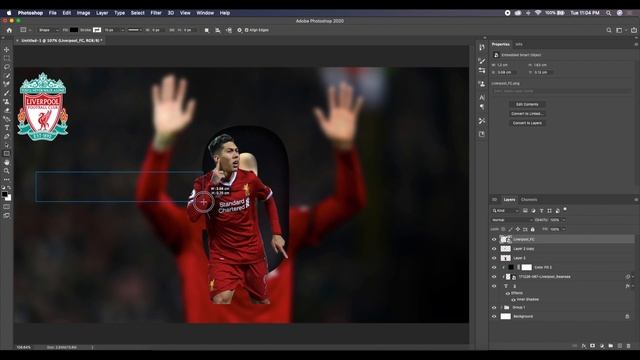Hide the Layer 2 copy layer
Image resolution: width=640 pixels, height=360 pixels.
(494, 249)
